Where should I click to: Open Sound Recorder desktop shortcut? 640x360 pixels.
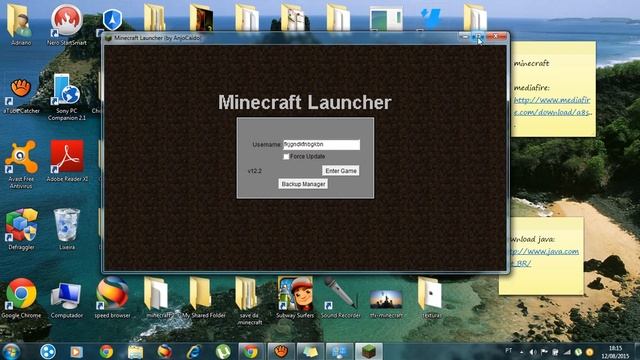[x=340, y=298]
